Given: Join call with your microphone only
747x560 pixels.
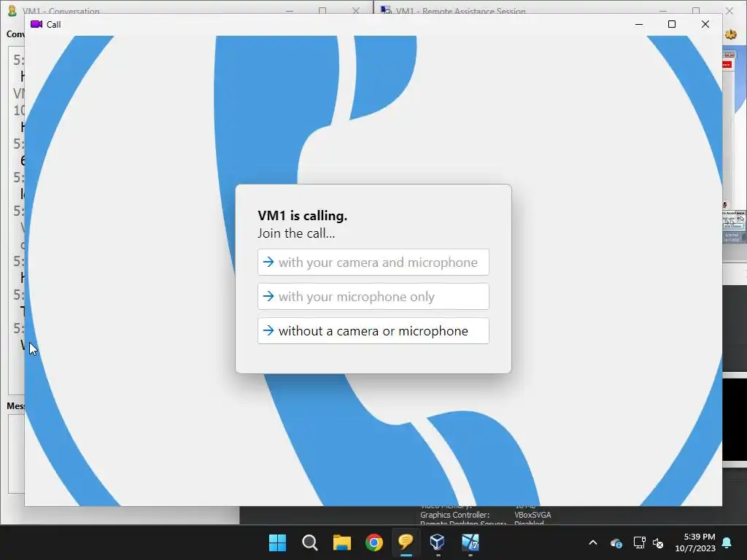Looking at the screenshot, I should coord(373,296).
